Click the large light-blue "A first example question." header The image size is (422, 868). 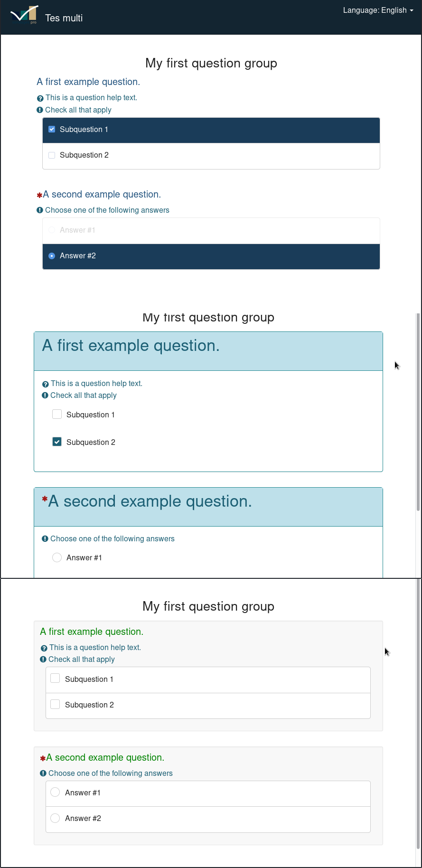[x=131, y=346]
